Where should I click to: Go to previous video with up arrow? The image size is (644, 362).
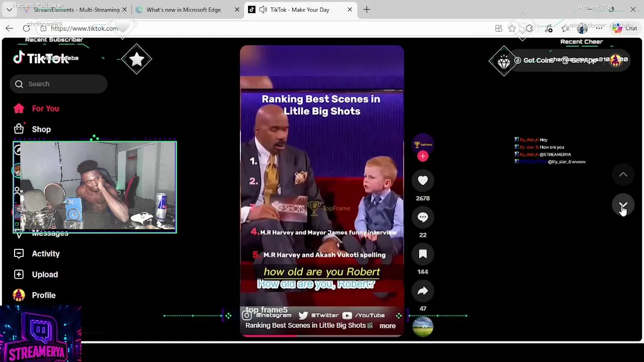[x=623, y=174]
